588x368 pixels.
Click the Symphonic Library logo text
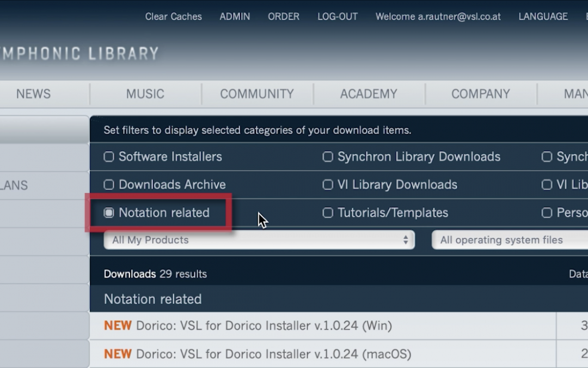(79, 53)
